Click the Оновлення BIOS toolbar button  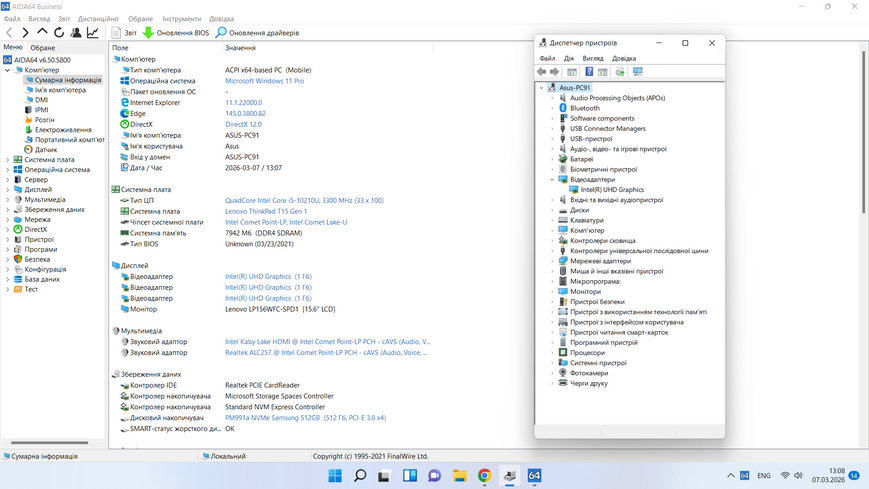coord(176,33)
